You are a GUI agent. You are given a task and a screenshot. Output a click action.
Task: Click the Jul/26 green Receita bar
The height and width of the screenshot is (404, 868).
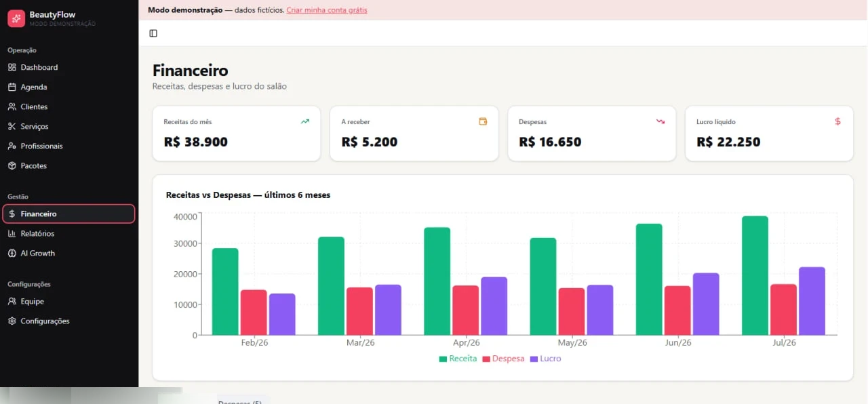[x=755, y=276]
